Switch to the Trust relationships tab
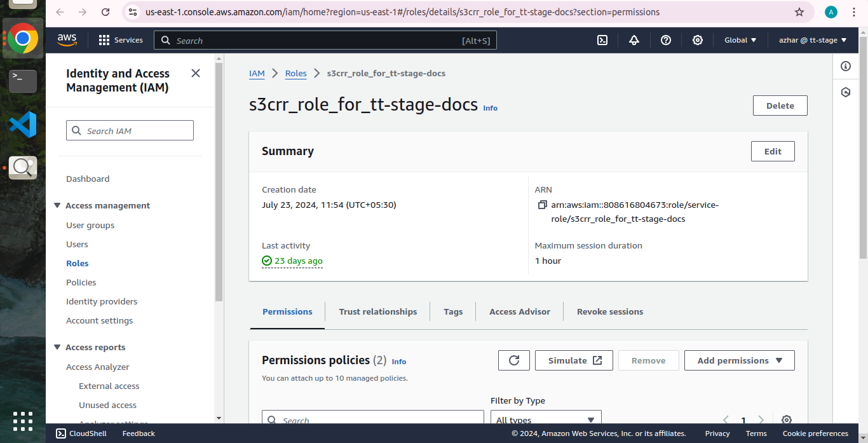 click(378, 311)
